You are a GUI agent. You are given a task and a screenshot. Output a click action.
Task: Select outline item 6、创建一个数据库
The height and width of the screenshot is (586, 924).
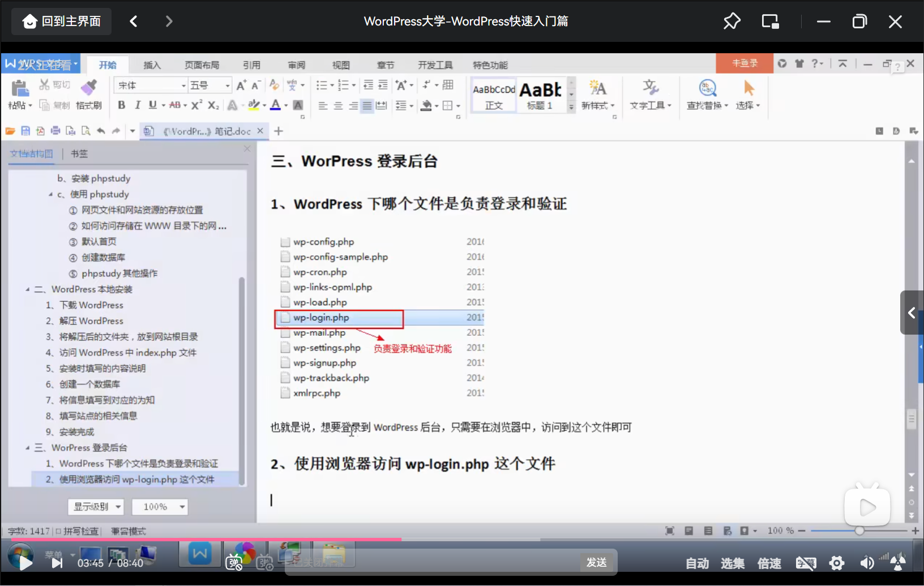(83, 384)
